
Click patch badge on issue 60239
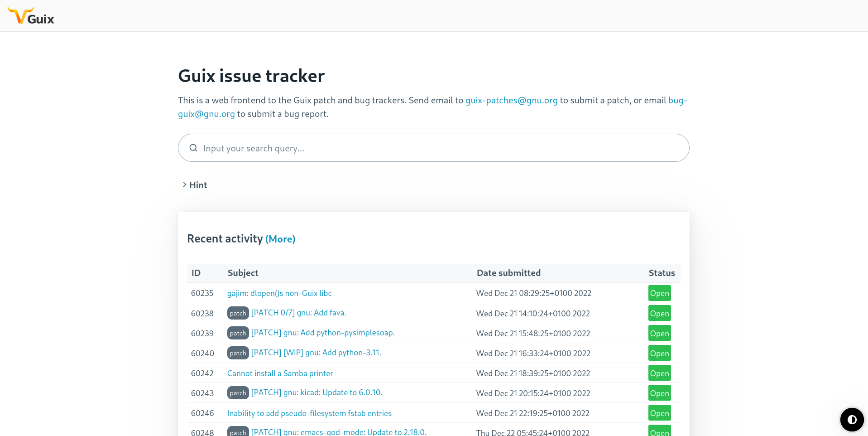coord(238,333)
